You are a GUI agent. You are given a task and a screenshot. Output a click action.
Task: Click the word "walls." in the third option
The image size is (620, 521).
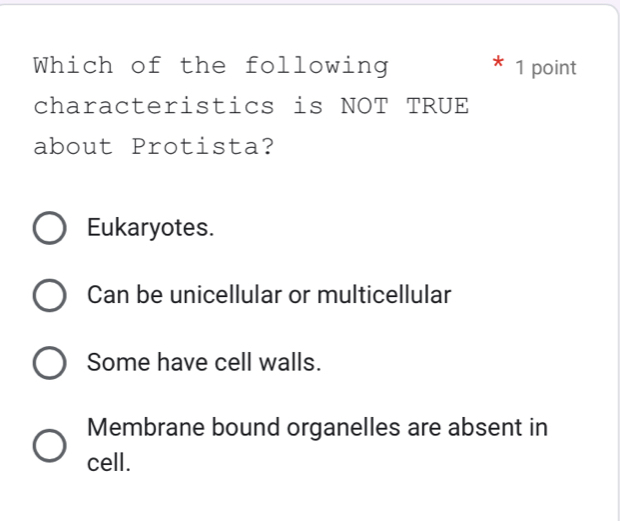tap(291, 363)
